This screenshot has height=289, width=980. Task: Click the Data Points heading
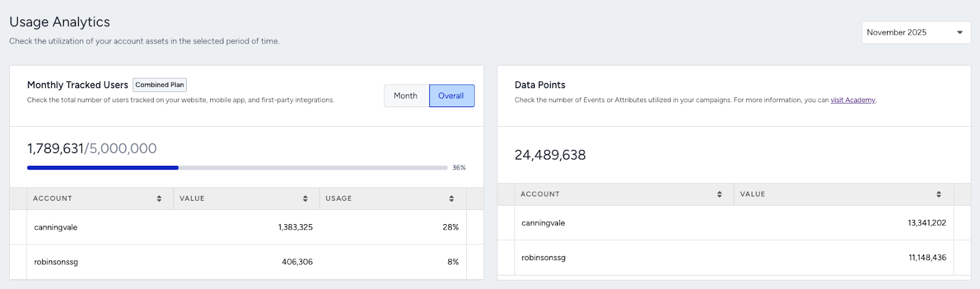540,85
